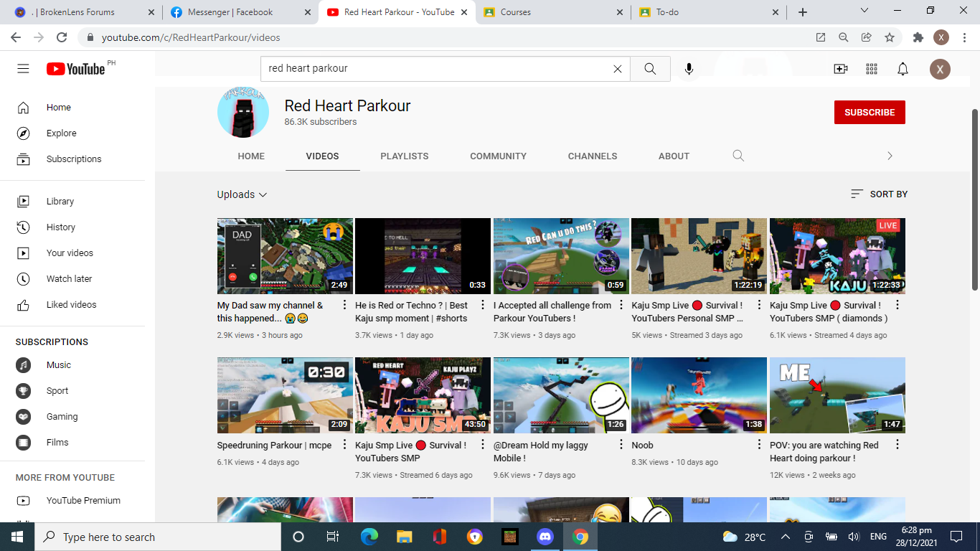This screenshot has width=980, height=551.
Task: Open the COMMUNITY channel tab
Action: 499,156
